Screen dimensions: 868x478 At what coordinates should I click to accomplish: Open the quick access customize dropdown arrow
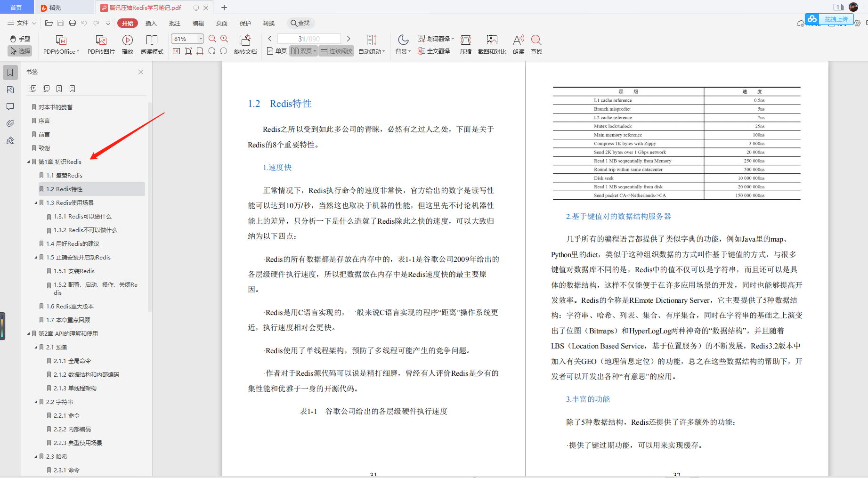(108, 23)
